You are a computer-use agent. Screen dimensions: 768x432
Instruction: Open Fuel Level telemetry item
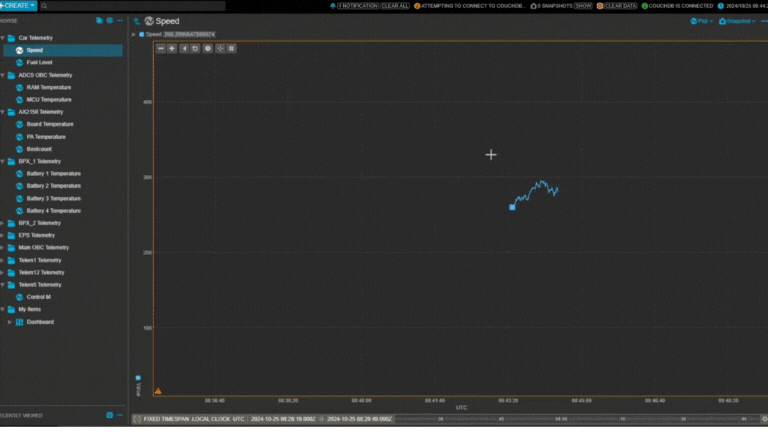click(39, 63)
